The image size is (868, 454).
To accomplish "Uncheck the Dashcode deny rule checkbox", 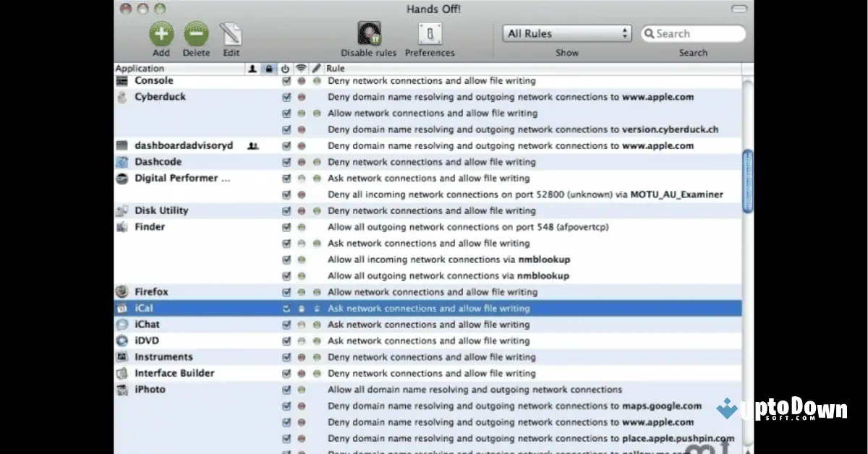I will click(x=286, y=161).
